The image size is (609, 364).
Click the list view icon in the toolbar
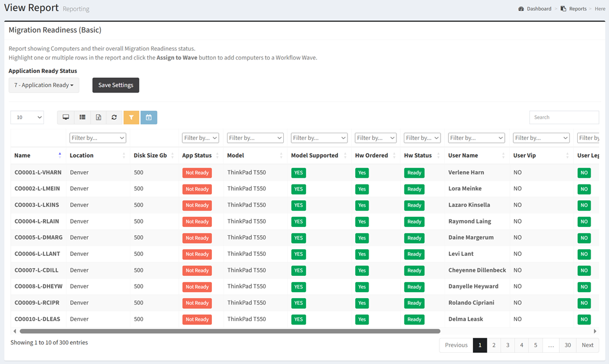(x=82, y=118)
